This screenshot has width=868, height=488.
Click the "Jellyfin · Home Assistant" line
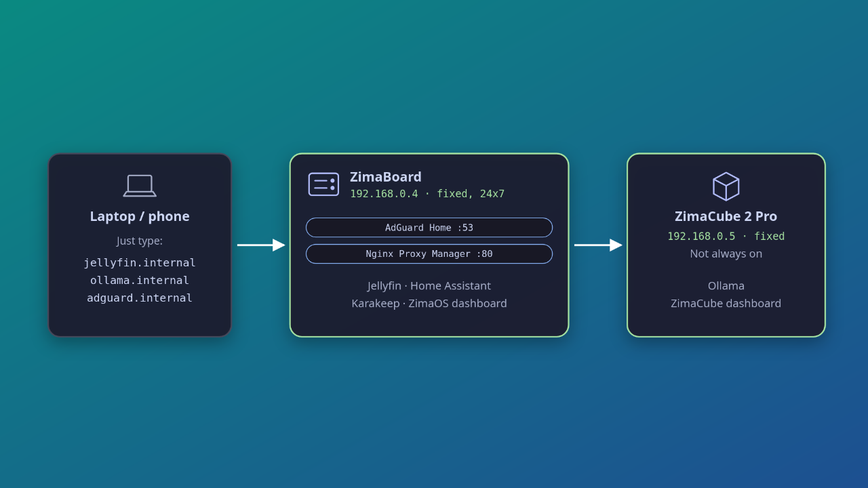[429, 286]
